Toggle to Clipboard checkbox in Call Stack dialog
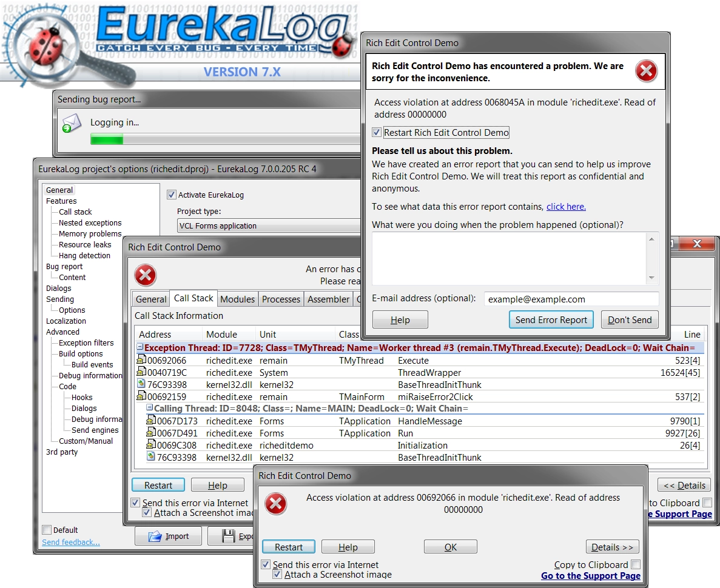The width and height of the screenshot is (720, 588). click(x=707, y=503)
